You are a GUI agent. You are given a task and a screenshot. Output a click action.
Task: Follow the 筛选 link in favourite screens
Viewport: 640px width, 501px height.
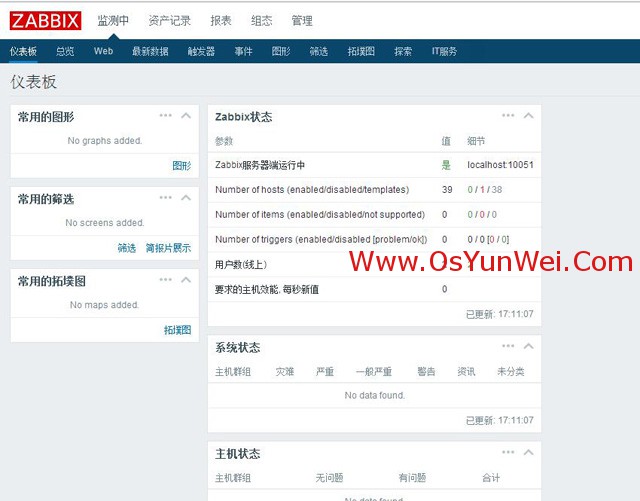127,248
